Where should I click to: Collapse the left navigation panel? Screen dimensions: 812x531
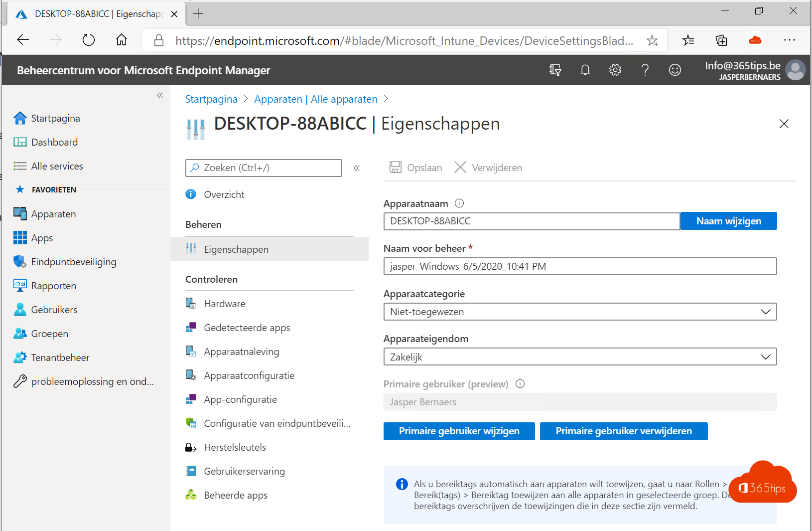tap(160, 95)
